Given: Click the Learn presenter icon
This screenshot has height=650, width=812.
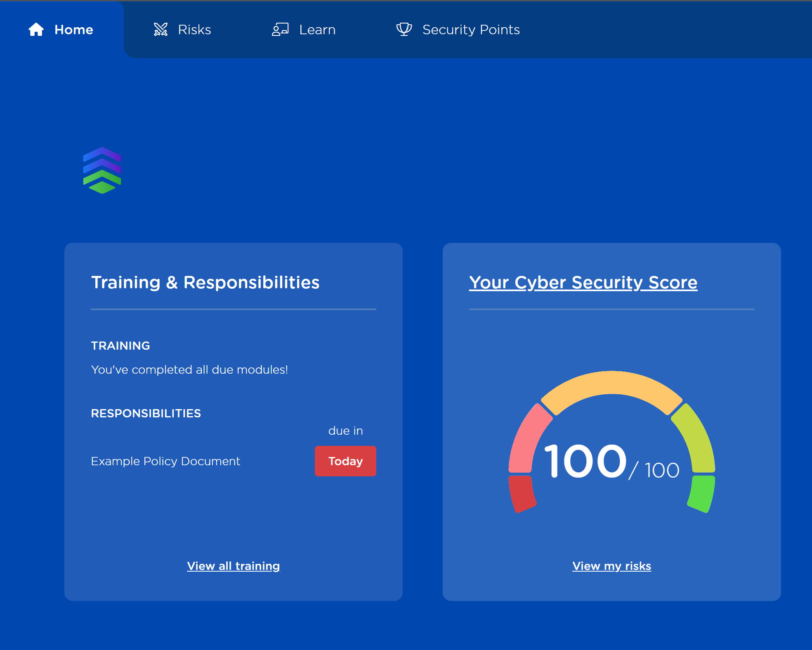Looking at the screenshot, I should [x=280, y=30].
